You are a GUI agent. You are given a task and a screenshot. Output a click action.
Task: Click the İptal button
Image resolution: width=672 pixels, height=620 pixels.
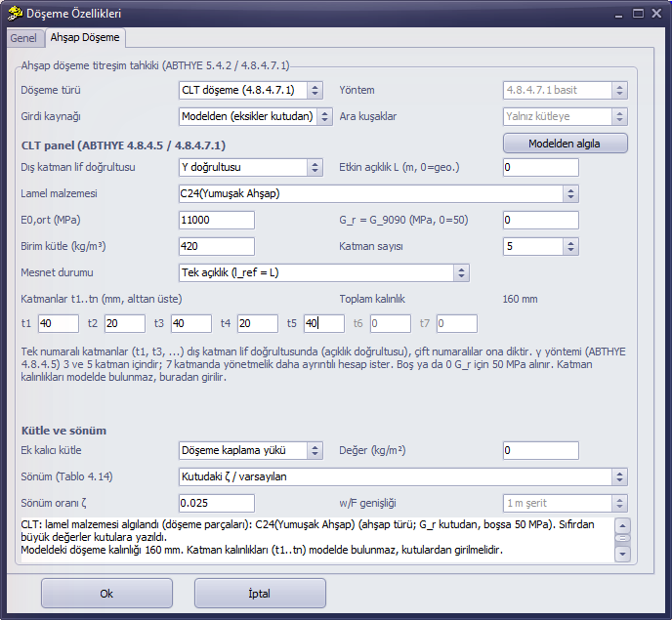click(260, 594)
